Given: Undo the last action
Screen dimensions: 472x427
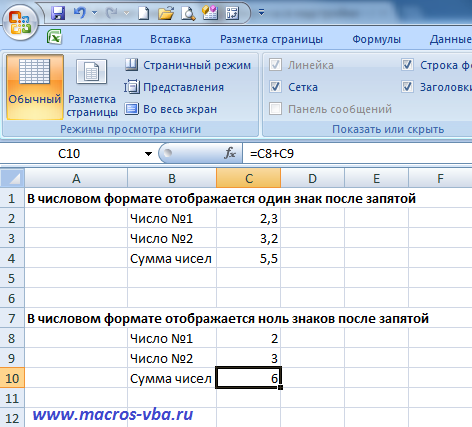Looking at the screenshot, I should point(79,13).
